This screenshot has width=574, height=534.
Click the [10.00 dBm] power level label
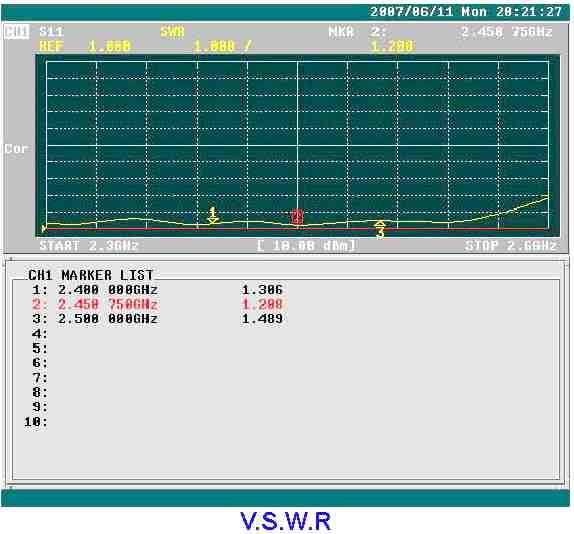pyautogui.click(x=306, y=246)
